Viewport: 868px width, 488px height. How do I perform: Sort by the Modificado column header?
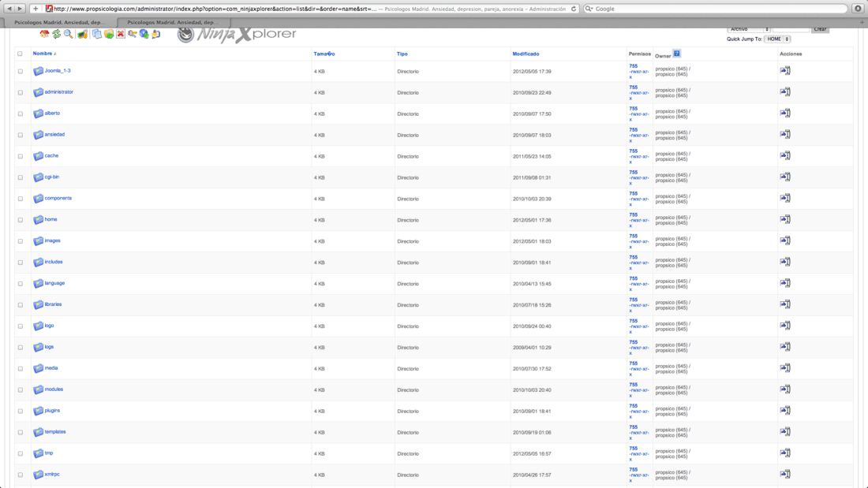coord(526,54)
